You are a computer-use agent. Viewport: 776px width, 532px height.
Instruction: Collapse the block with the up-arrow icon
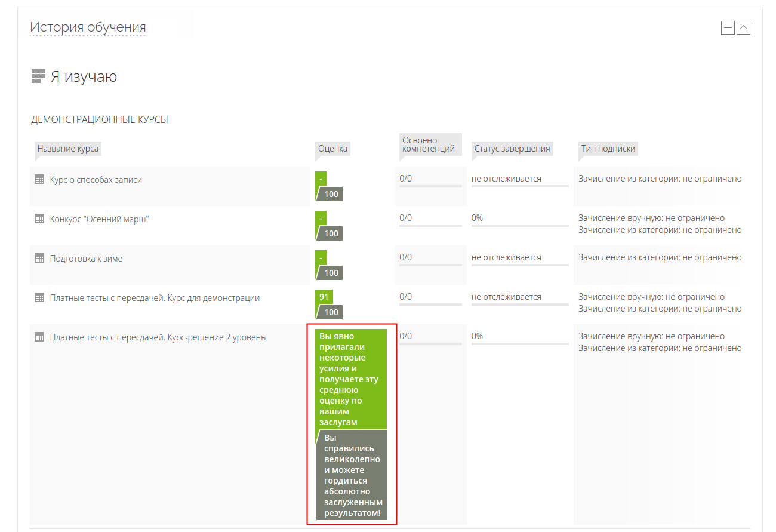[743, 27]
